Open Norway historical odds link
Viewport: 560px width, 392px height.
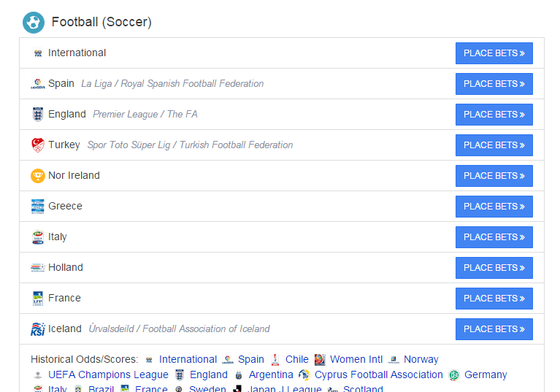(x=421, y=359)
